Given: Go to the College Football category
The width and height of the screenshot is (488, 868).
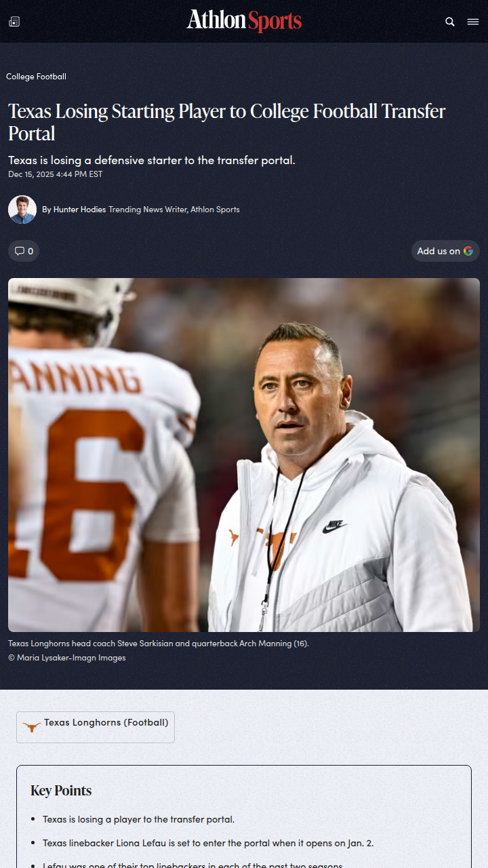Looking at the screenshot, I should [x=36, y=77].
